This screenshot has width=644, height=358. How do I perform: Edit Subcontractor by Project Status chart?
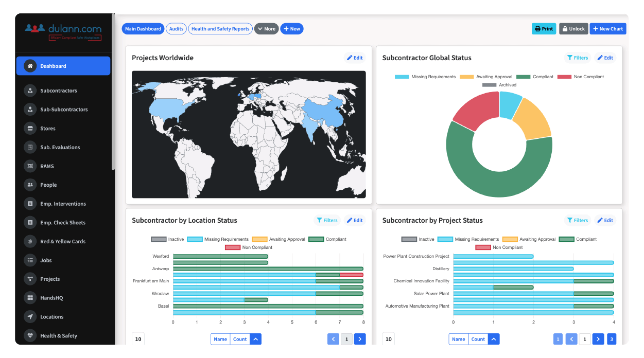coord(605,220)
